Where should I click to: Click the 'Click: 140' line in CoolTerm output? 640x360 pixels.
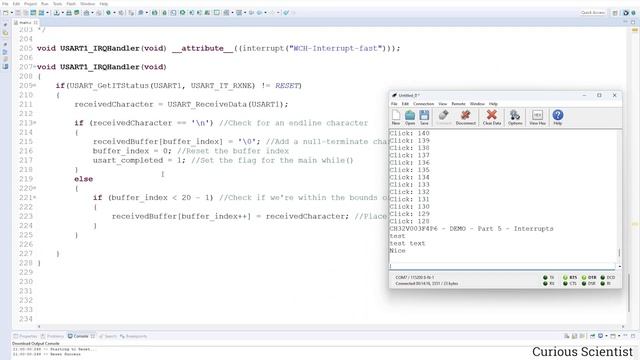click(409, 133)
